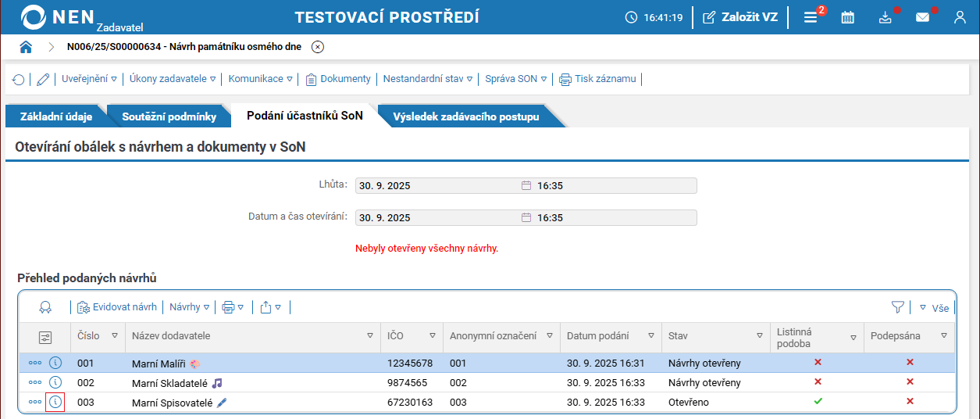Image resolution: width=980 pixels, height=419 pixels.
Task: Click the breadcrumb chevron after home icon
Action: (x=52, y=47)
